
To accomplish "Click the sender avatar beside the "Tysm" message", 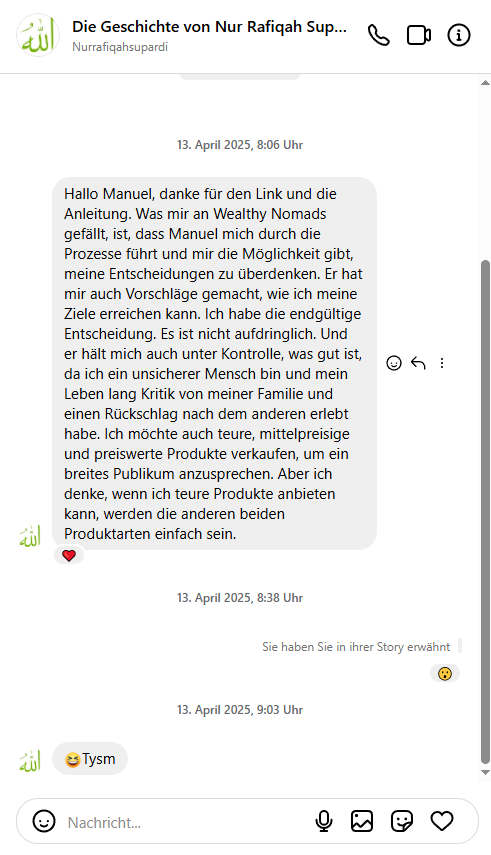I will click(x=31, y=761).
